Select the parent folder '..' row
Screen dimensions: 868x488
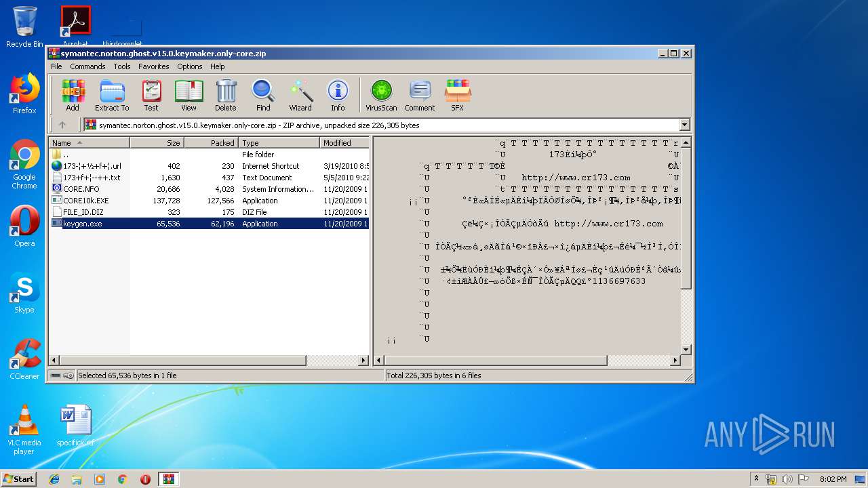pos(209,155)
